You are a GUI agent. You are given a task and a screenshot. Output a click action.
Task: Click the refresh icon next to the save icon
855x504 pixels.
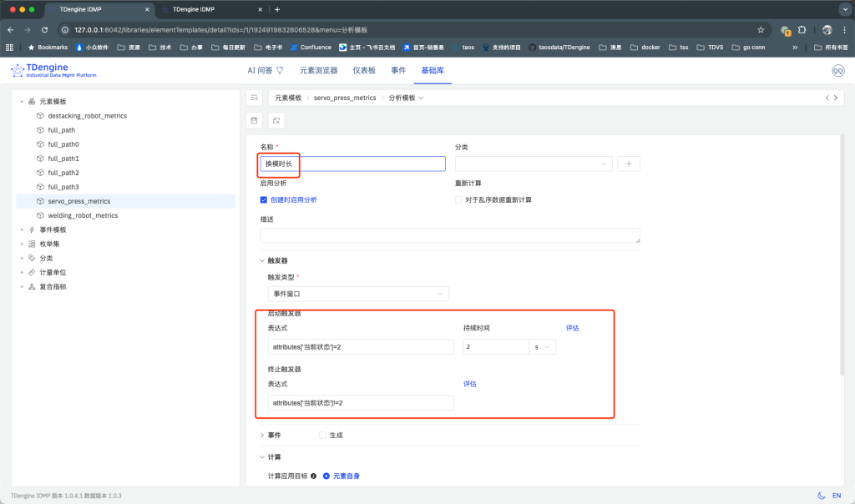click(x=276, y=119)
